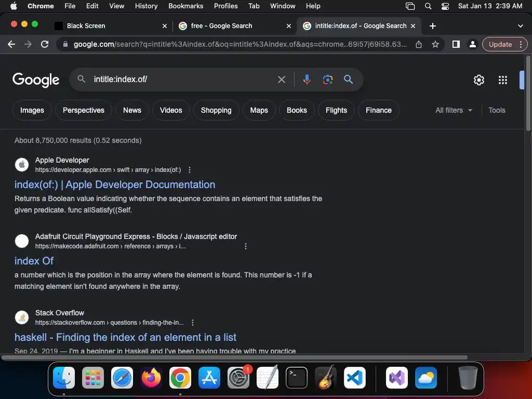The image size is (532, 399).
Task: Open Finder from the dock
Action: click(x=64, y=378)
